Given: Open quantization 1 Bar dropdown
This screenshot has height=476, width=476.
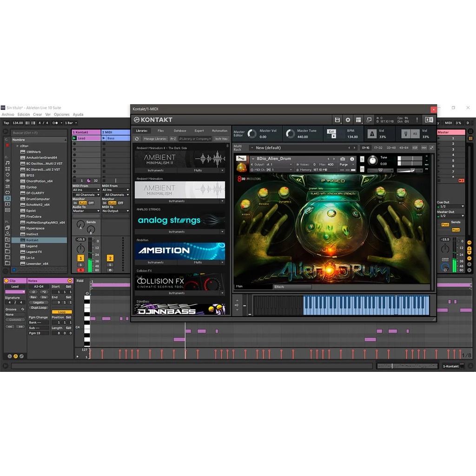Looking at the screenshot, I should pyautogui.click(x=71, y=123).
